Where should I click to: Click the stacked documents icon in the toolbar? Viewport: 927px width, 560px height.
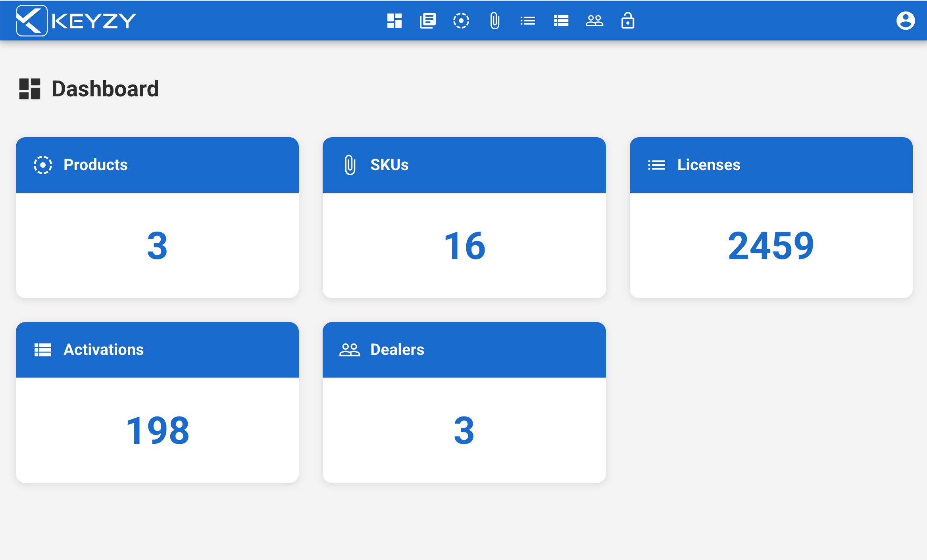click(x=427, y=21)
